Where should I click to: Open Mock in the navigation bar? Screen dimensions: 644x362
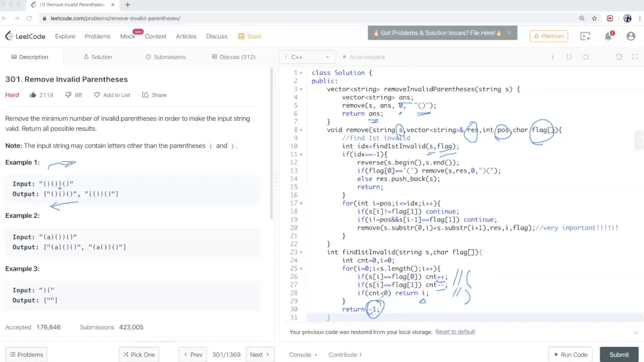click(x=127, y=36)
